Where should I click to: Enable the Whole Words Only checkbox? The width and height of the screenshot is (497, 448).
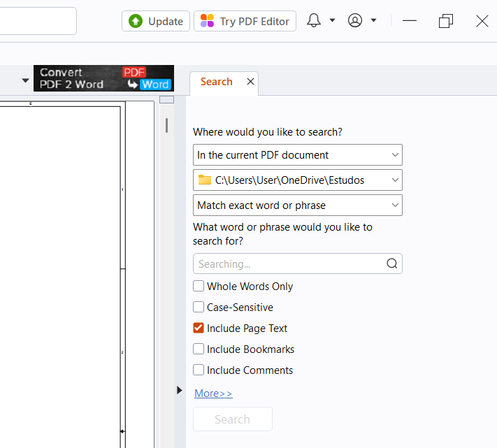pyautogui.click(x=199, y=287)
